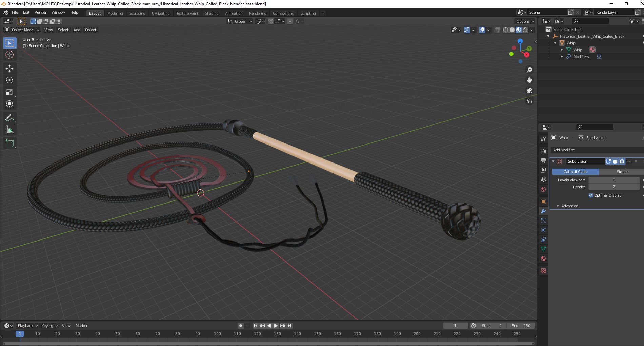The image size is (644, 346).
Task: Switch to the UV Editing workspace tab
Action: [x=161, y=13]
